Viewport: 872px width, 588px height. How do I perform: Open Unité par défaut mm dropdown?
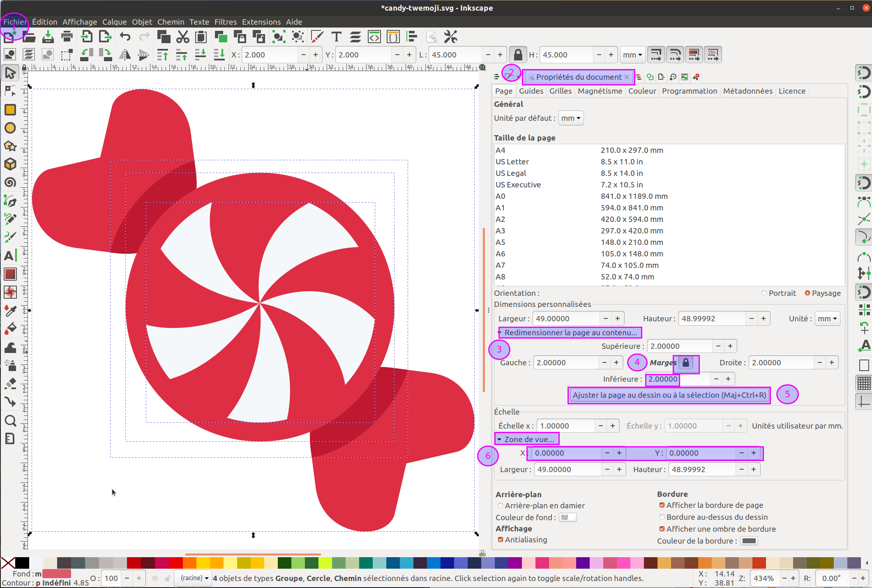click(x=571, y=118)
